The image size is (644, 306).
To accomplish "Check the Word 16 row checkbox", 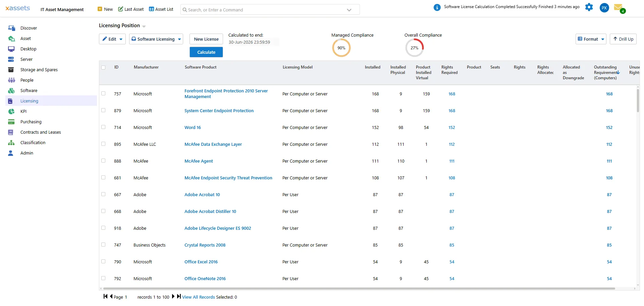I will (x=103, y=127).
